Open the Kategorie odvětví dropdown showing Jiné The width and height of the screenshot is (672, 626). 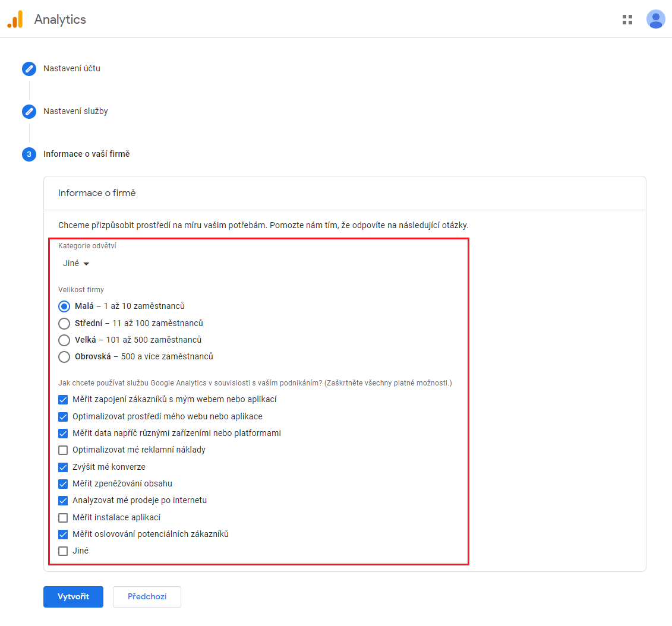pyautogui.click(x=76, y=264)
